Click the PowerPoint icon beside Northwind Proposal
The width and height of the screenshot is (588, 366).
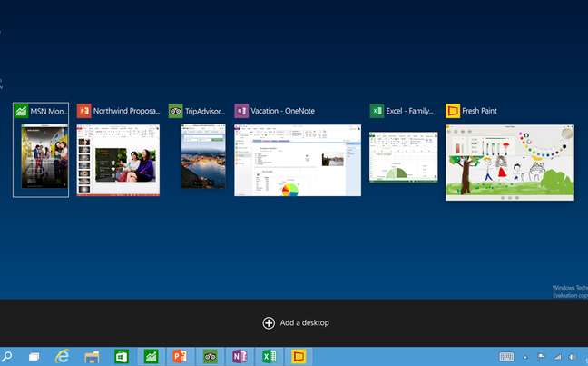point(84,111)
